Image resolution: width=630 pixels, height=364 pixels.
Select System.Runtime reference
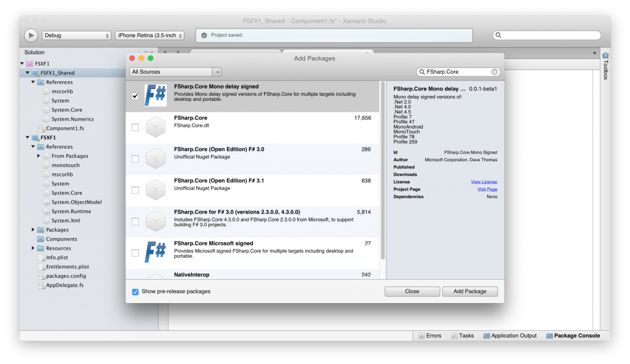[71, 212]
